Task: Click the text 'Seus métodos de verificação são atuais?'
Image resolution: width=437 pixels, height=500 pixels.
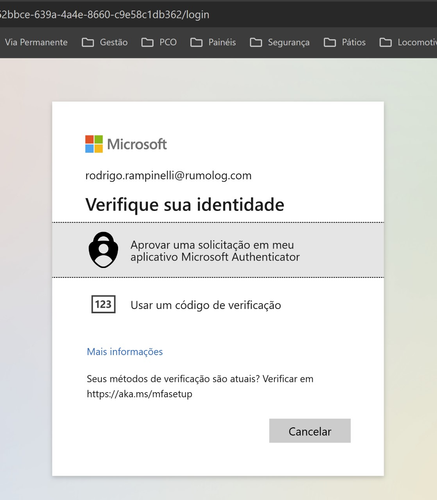Action: click(173, 379)
